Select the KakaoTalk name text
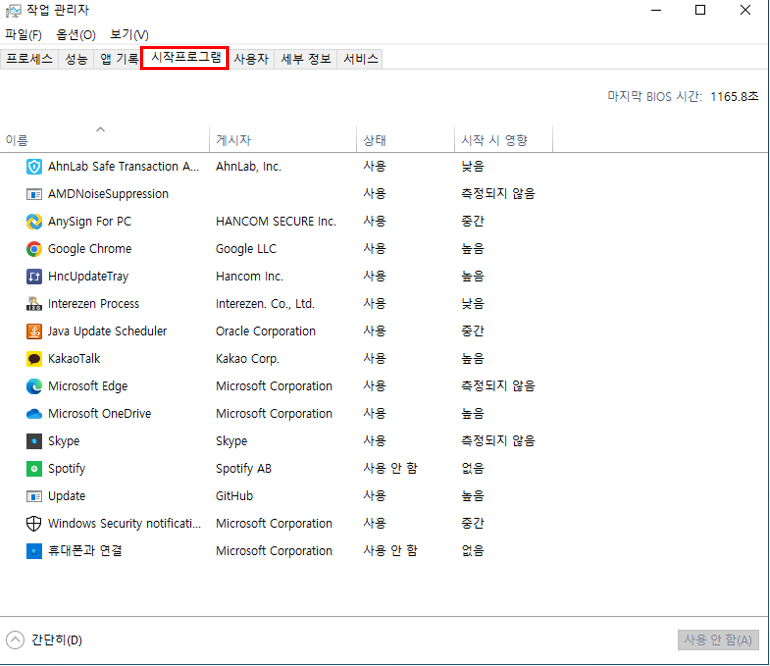 click(x=74, y=359)
